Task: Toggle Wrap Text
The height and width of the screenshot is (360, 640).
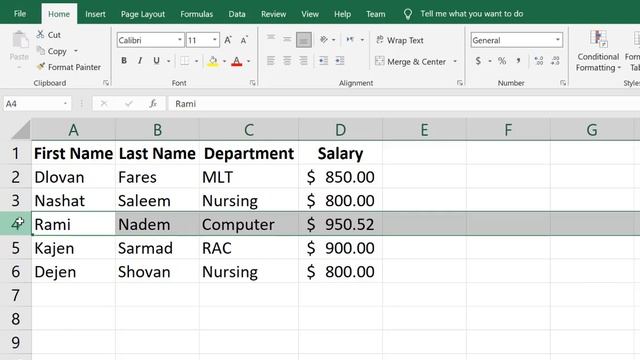Action: 400,40
